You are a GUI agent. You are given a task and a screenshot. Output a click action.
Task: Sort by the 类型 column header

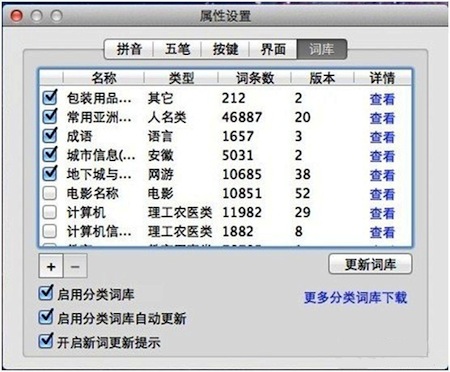(181, 78)
